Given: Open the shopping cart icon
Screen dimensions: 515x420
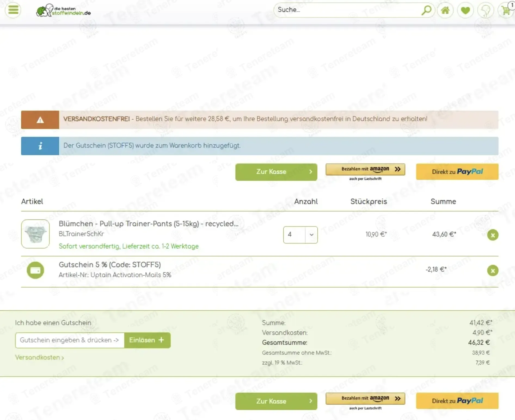Looking at the screenshot, I should (x=506, y=10).
